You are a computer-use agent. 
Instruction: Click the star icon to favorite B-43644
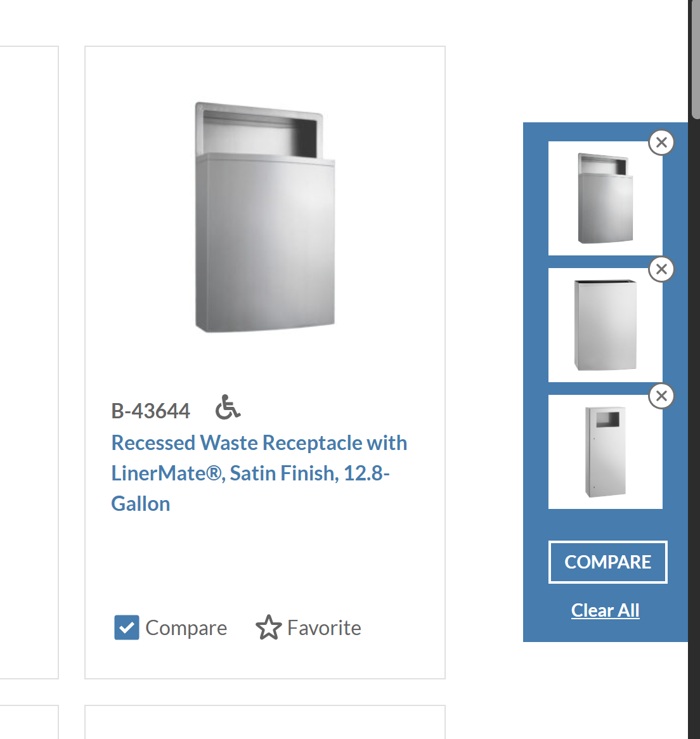pos(269,627)
